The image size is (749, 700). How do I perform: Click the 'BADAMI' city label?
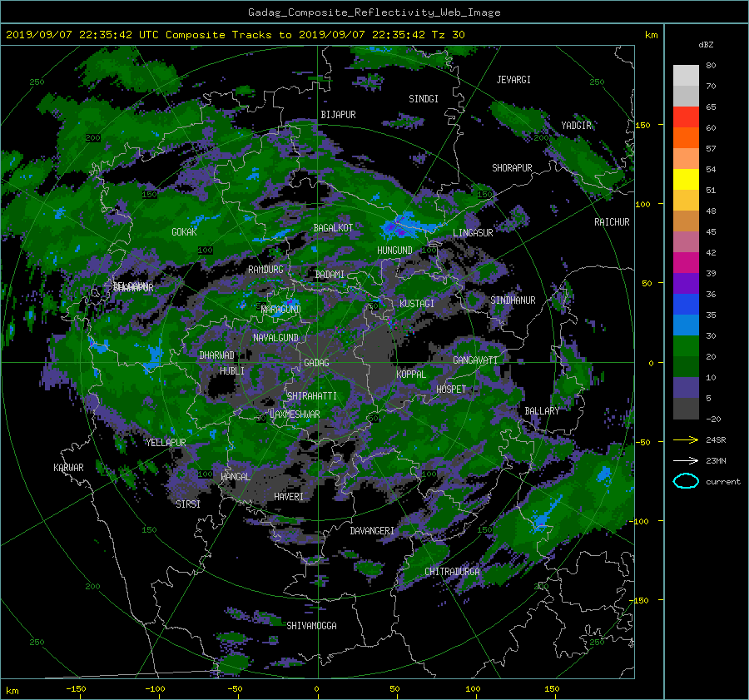pyautogui.click(x=330, y=275)
